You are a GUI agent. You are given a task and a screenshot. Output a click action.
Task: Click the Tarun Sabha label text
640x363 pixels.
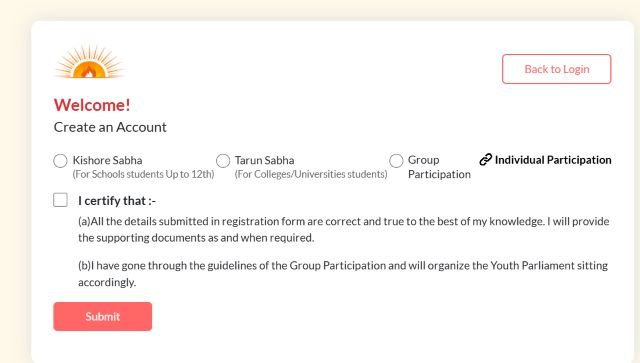264,160
